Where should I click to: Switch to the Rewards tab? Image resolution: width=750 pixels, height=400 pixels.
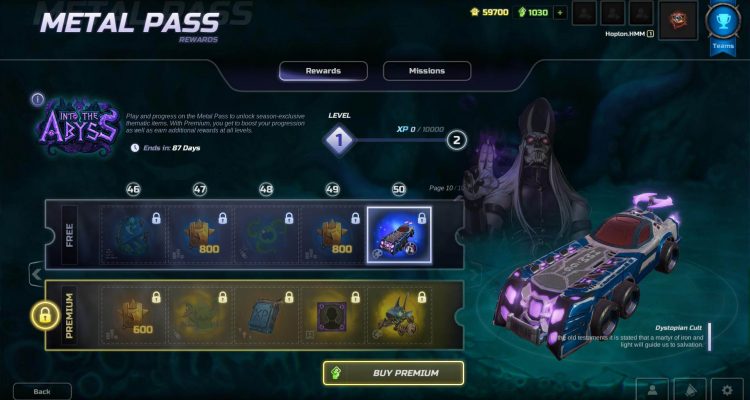(323, 71)
